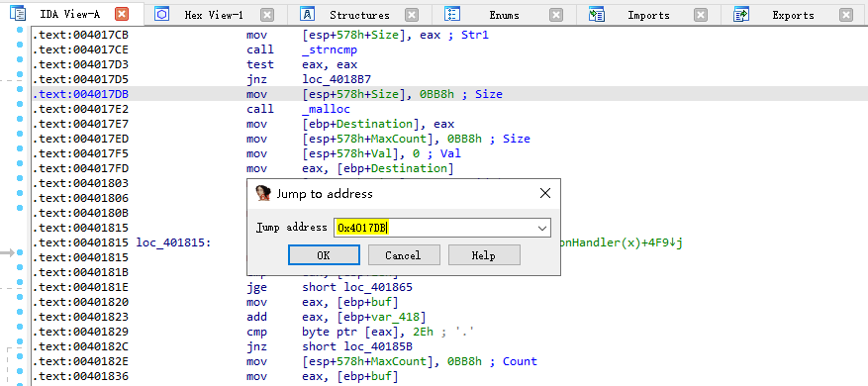The width and height of the screenshot is (868, 386).
Task: Click the Jump address input field
Action: tap(441, 228)
